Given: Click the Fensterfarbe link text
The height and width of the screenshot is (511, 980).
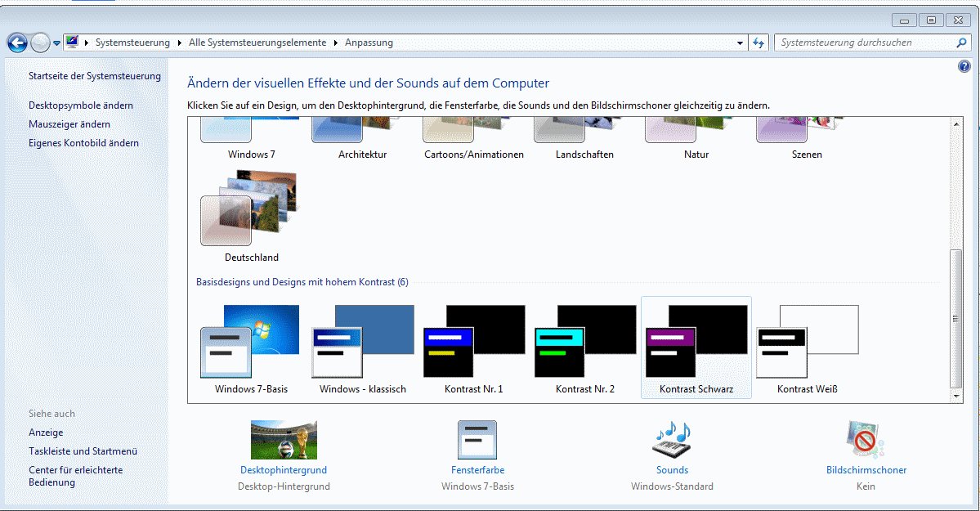Looking at the screenshot, I should point(477,470).
